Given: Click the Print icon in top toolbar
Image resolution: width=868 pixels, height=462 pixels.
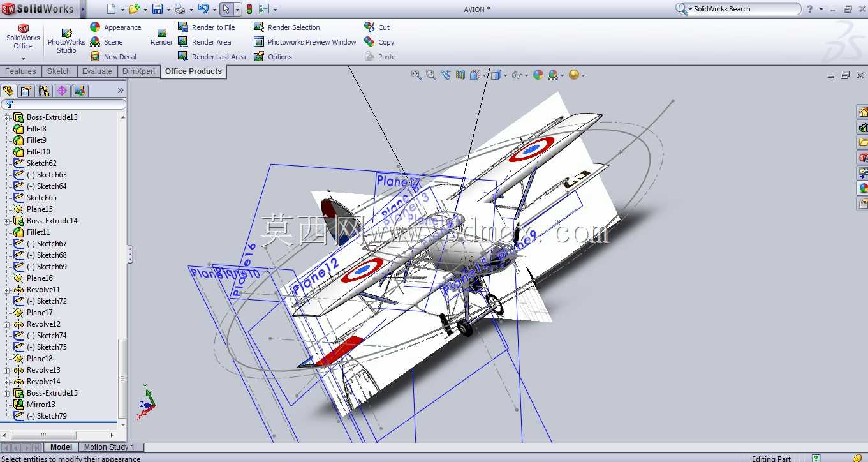Looking at the screenshot, I should (x=180, y=9).
